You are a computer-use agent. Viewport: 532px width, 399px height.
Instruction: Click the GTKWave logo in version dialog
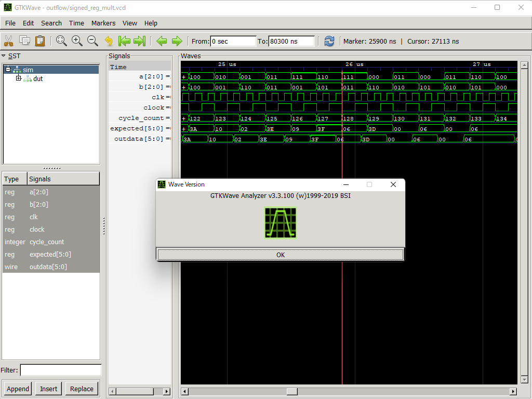click(x=281, y=223)
